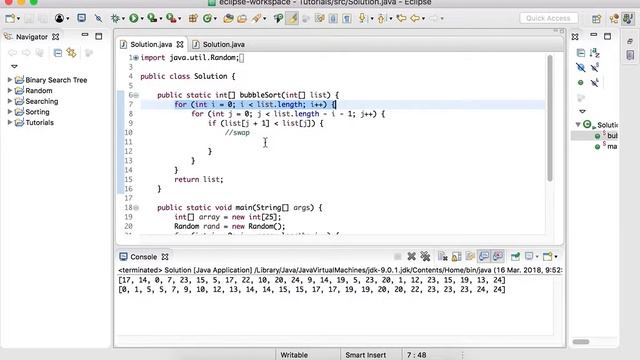Click the Last Edit Location icon
The image size is (640, 360).
click(401, 18)
